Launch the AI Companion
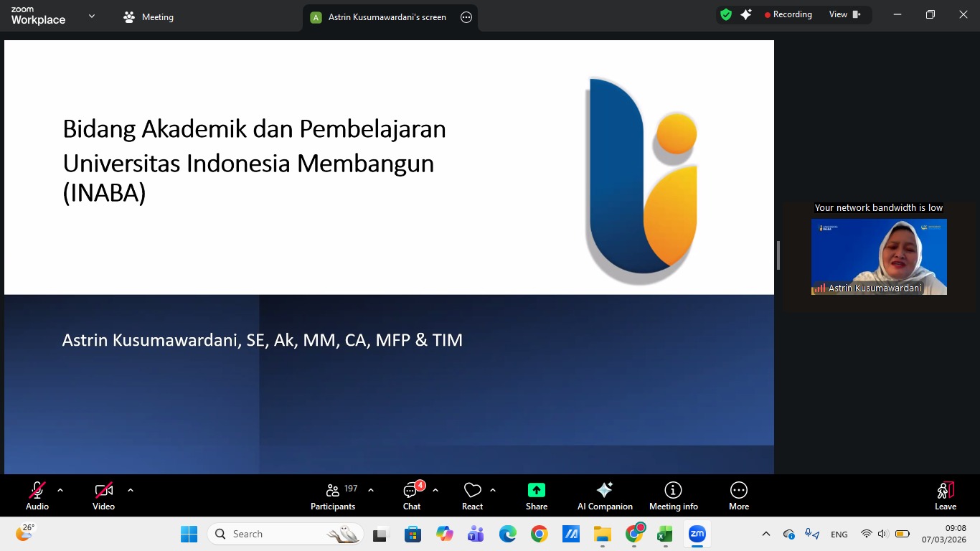Screen dimensions: 980x551 (605, 495)
